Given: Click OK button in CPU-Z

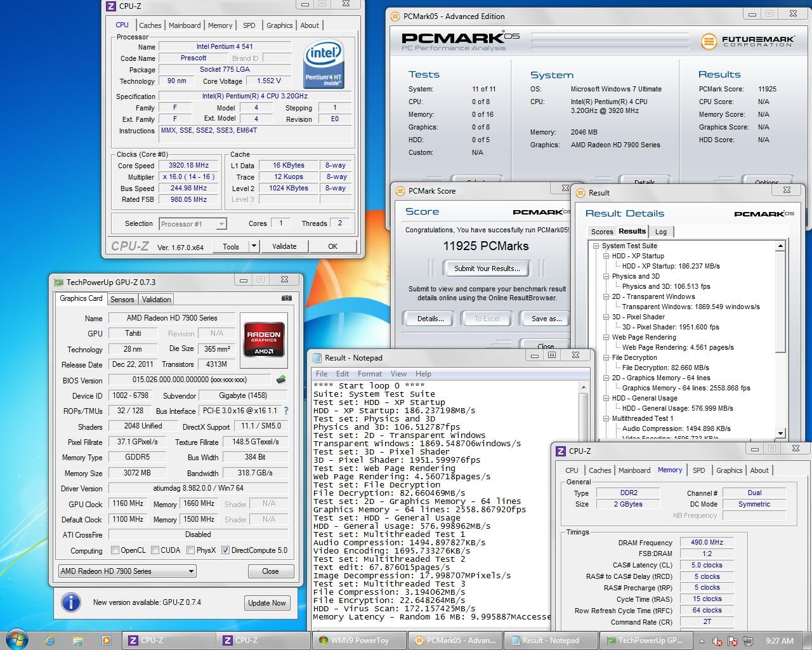Looking at the screenshot, I should [332, 246].
